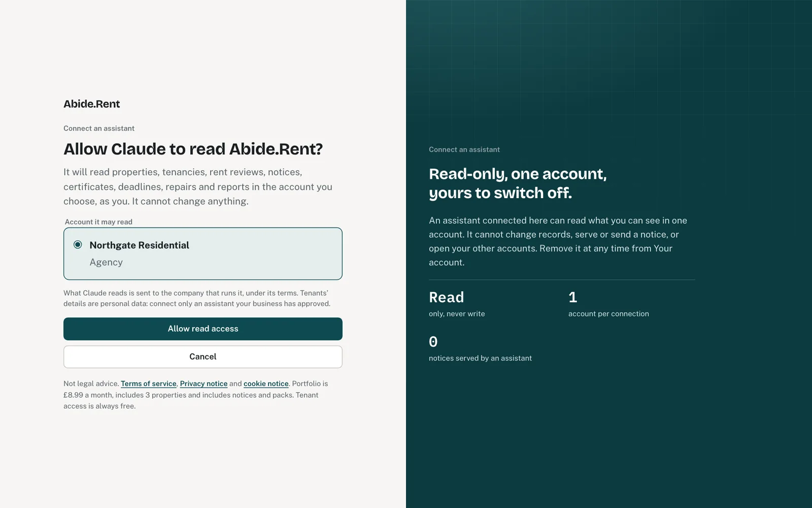Click the personal data warning paragraph
Image resolution: width=812 pixels, height=508 pixels.
pos(197,298)
